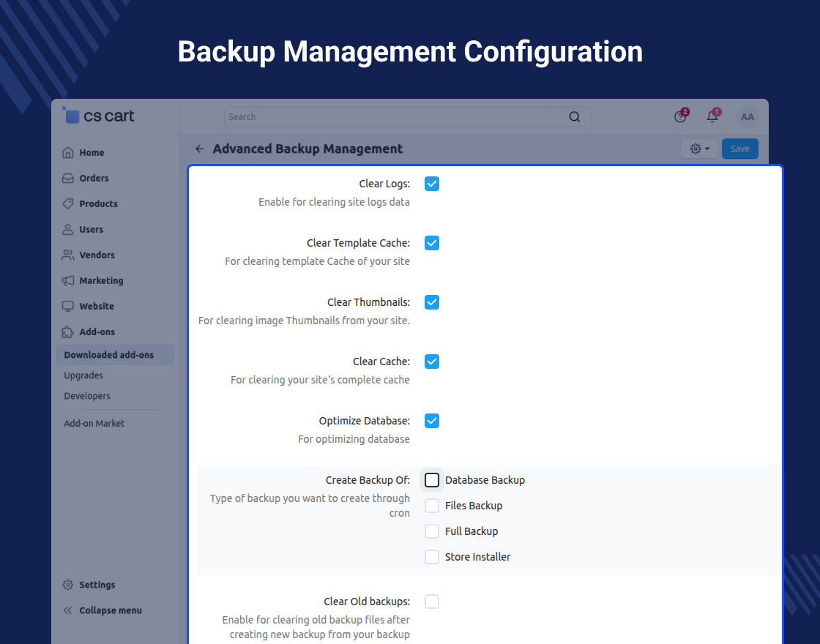Click the Users person icon

(x=68, y=230)
